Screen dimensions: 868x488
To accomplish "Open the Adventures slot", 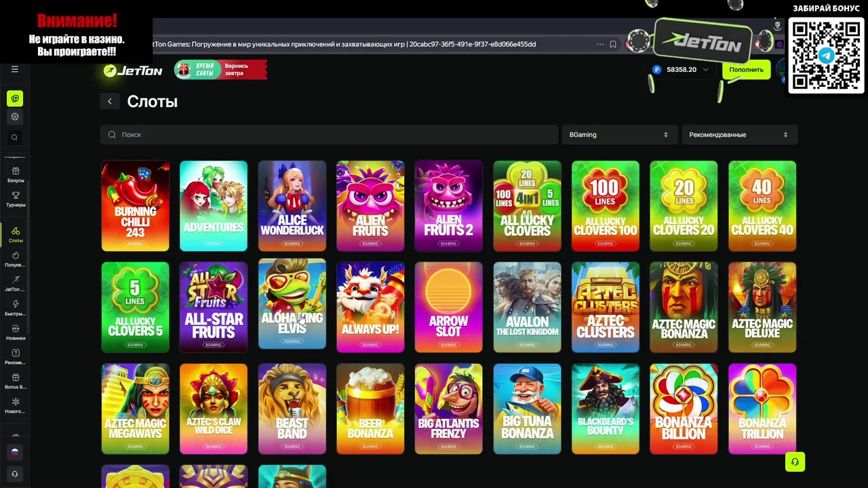I will pos(214,206).
